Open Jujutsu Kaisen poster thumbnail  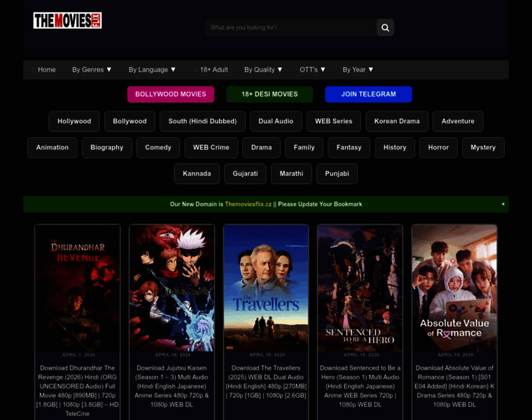tap(171, 287)
